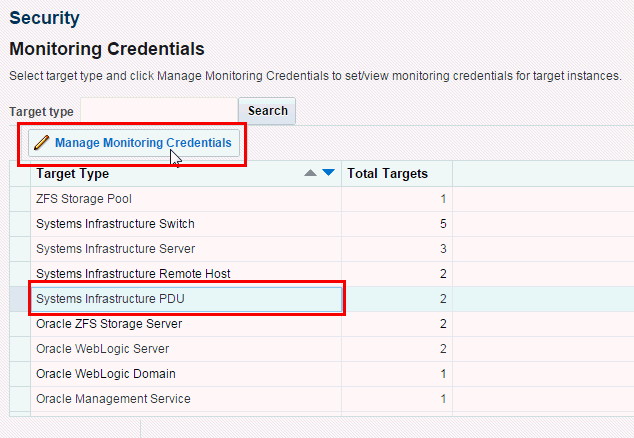
Task: Select the Systems Infrastructure PDU row
Action: click(x=110, y=299)
